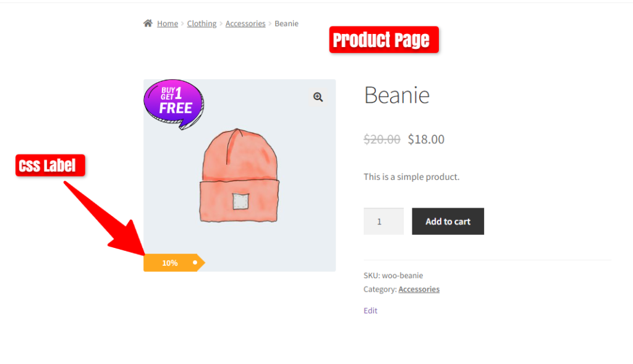Viewport: 633px width, 364px height.
Task: Click the home icon in the breadcrumb
Action: pos(147,23)
